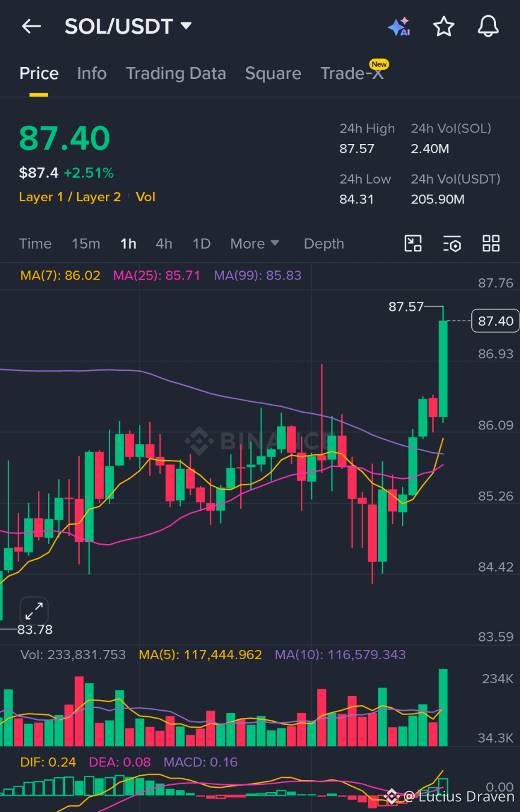This screenshot has width=520, height=812.
Task: Open the grid layout icon
Action: pyautogui.click(x=491, y=243)
